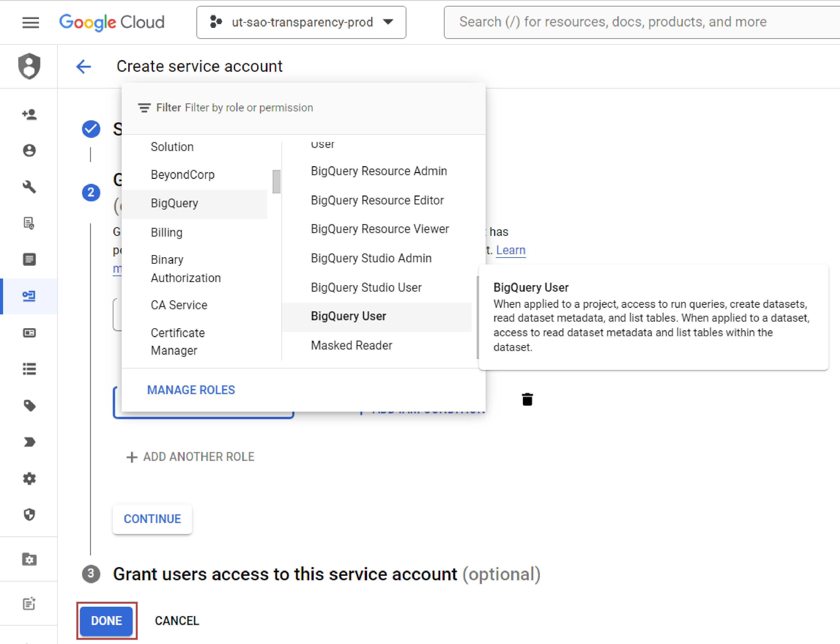The width and height of the screenshot is (840, 644).
Task: Select the Policy Troubleshooter wrench icon
Action: (30, 188)
